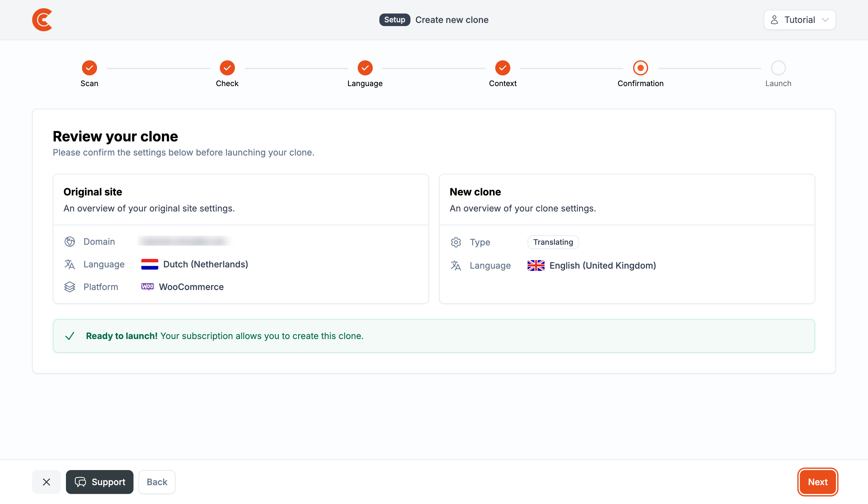Click the Original site language translate icon
Image resolution: width=868 pixels, height=504 pixels.
point(70,264)
